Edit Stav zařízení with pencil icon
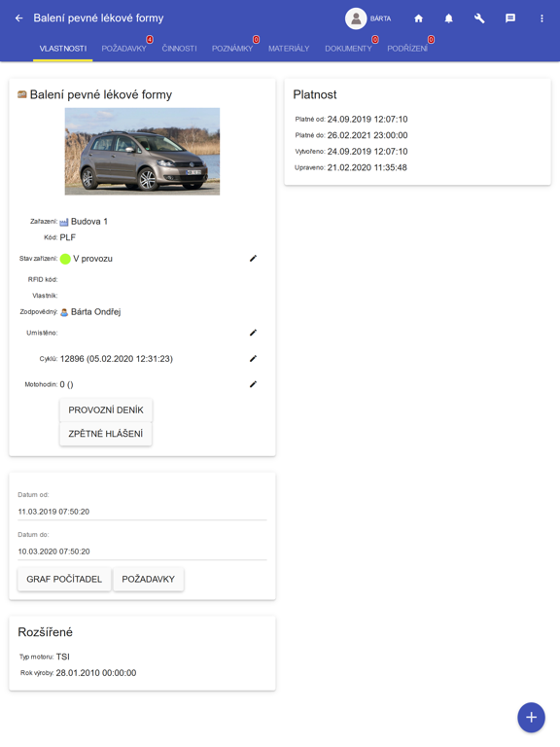 click(253, 258)
